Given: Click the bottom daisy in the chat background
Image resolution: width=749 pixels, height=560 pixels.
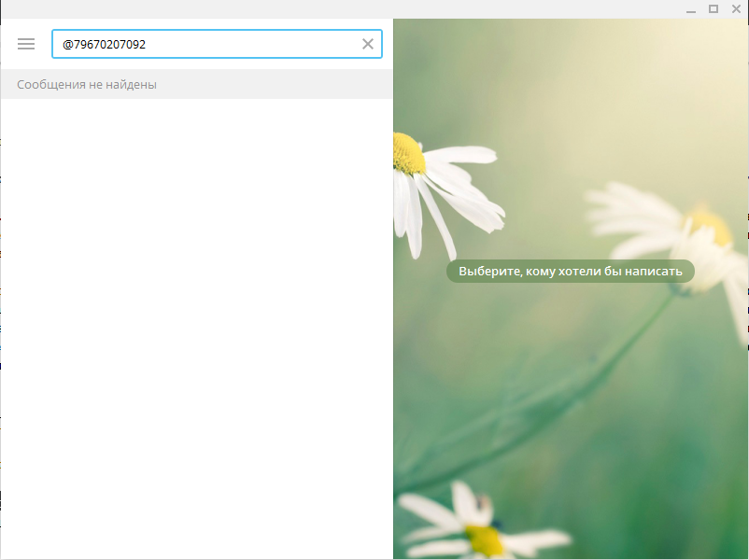Looking at the screenshot, I should (x=481, y=527).
